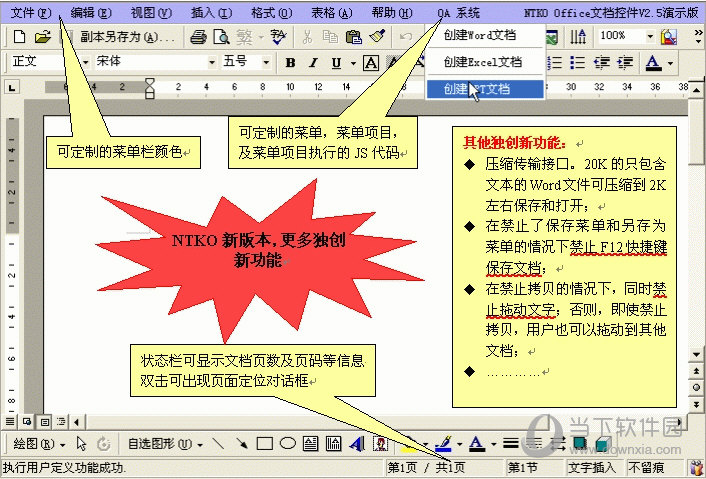This screenshot has height=479, width=706.
Task: Insert a vertical Text Box
Action: click(x=333, y=444)
